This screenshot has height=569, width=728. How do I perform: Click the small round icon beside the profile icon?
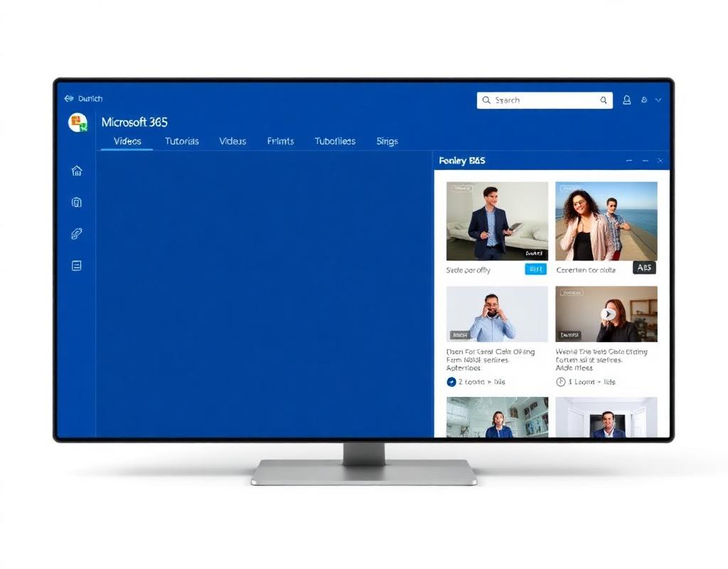pyautogui.click(x=644, y=100)
